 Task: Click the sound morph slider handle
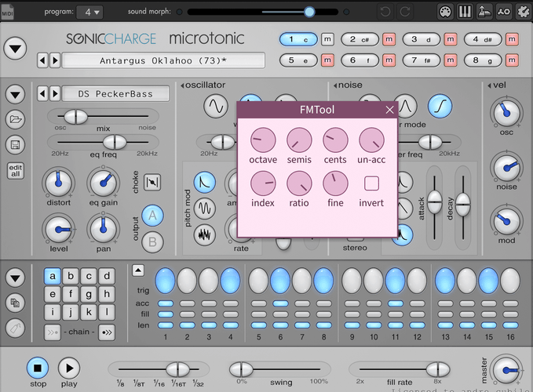click(x=309, y=12)
